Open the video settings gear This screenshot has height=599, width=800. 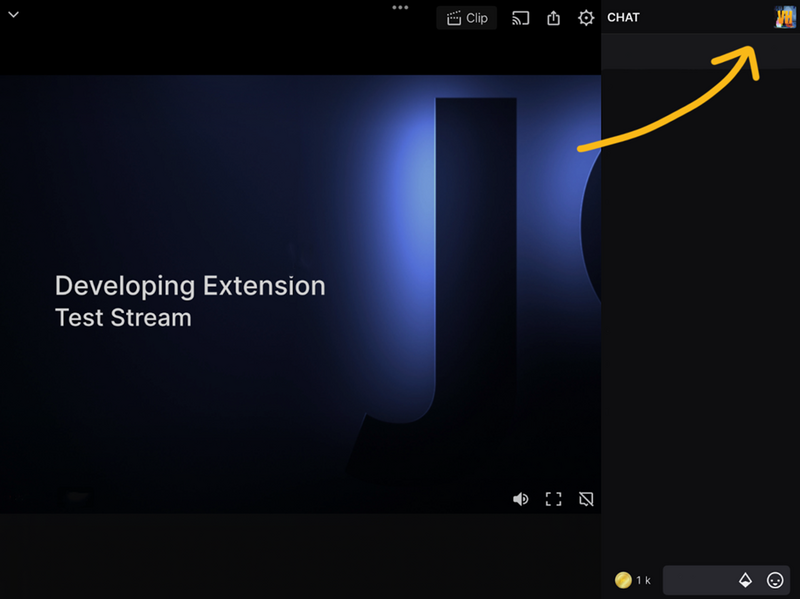pyautogui.click(x=586, y=18)
